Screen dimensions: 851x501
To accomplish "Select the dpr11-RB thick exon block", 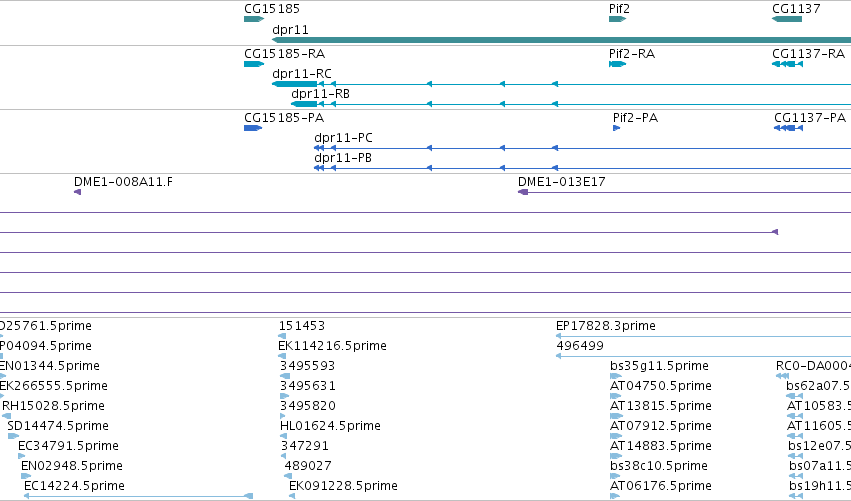I will (x=304, y=104).
